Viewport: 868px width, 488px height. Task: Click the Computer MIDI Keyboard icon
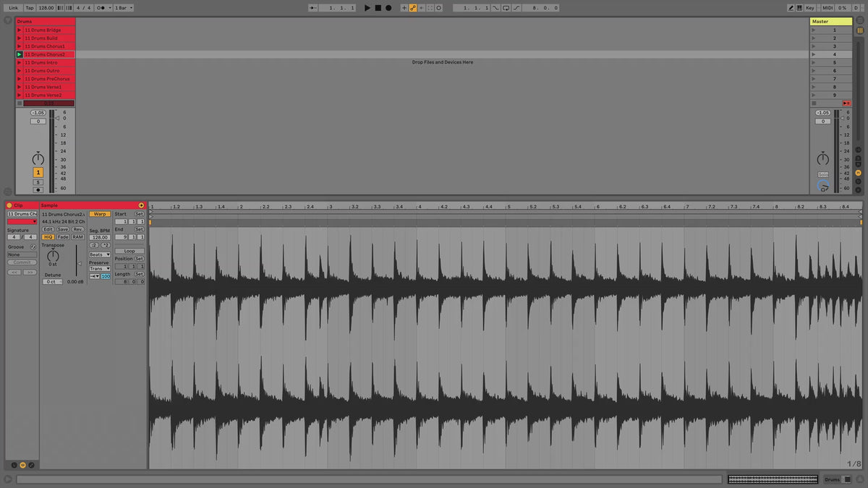[x=799, y=8]
